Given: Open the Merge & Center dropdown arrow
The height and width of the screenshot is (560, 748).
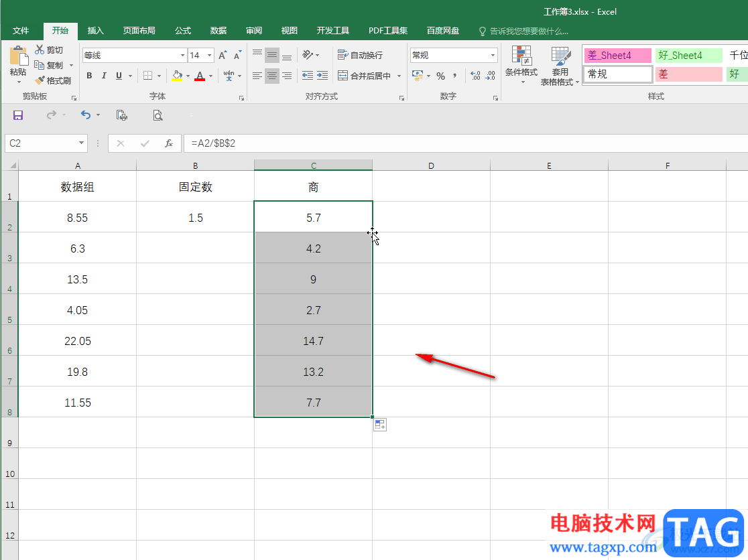Looking at the screenshot, I should click(x=399, y=76).
